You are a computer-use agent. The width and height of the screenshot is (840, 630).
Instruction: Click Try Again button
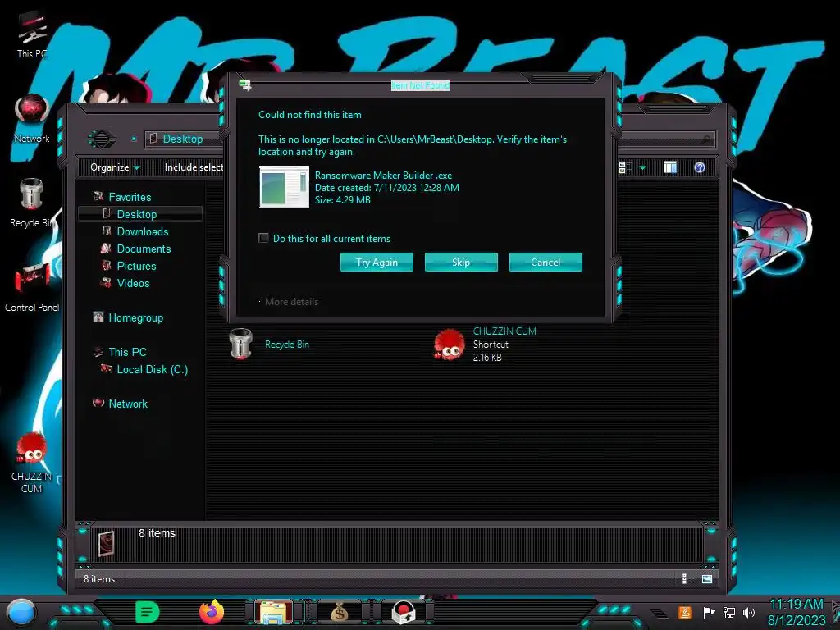click(377, 262)
